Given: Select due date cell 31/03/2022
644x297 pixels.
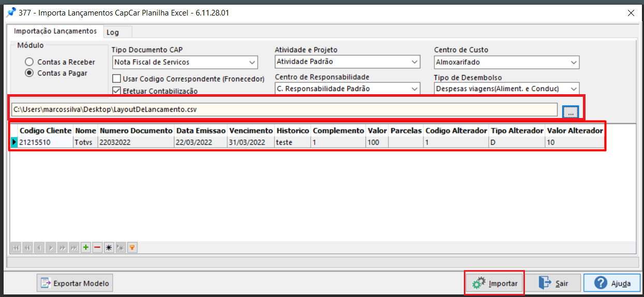Looking at the screenshot, I should (x=251, y=142).
